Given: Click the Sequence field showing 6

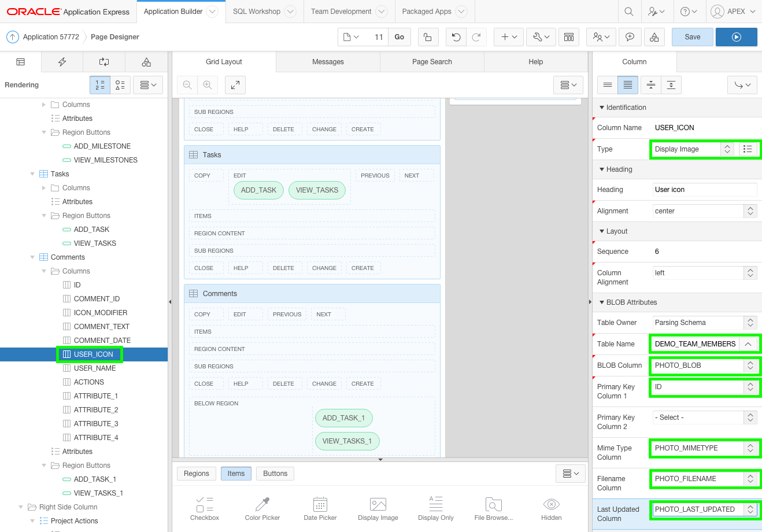Looking at the screenshot, I should pos(705,252).
